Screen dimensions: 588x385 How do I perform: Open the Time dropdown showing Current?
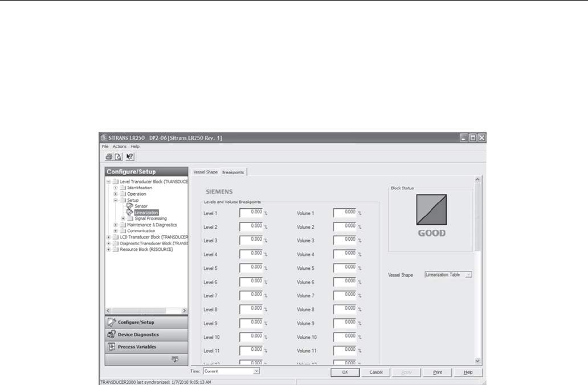(x=256, y=371)
